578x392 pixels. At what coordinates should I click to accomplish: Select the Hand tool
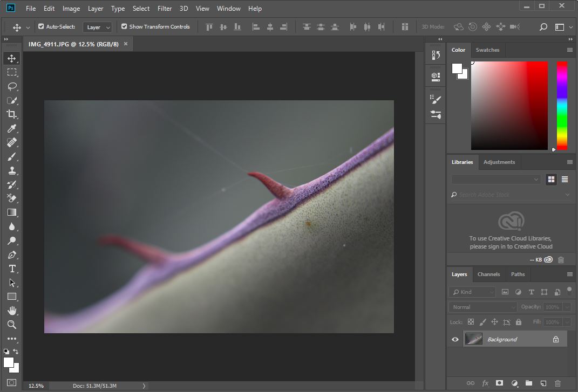pyautogui.click(x=12, y=311)
